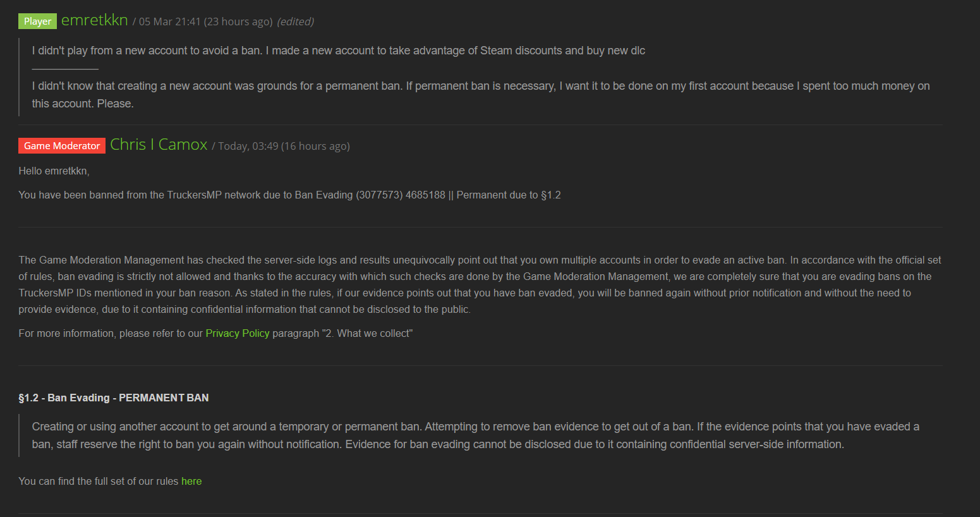Click the short divider line inside emretkkn's quote
The width and height of the screenshot is (980, 517).
click(x=65, y=68)
